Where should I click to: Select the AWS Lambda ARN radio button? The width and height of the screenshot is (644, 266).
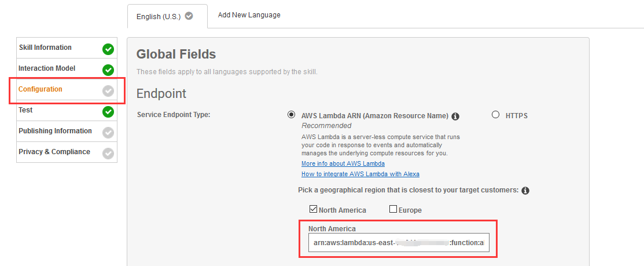292,115
